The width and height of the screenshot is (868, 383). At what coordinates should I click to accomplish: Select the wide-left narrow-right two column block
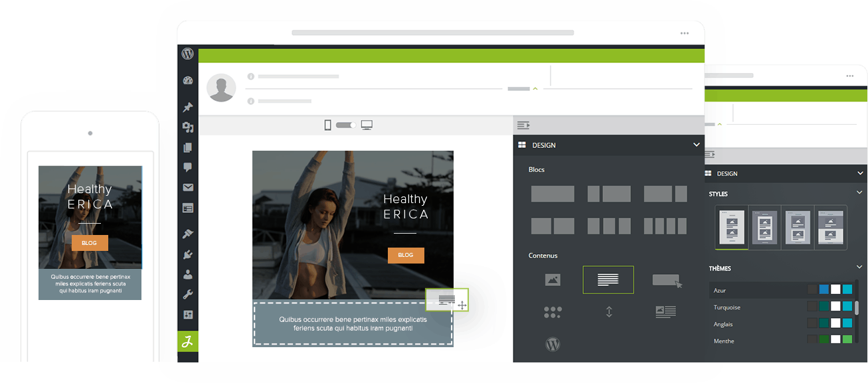(665, 194)
